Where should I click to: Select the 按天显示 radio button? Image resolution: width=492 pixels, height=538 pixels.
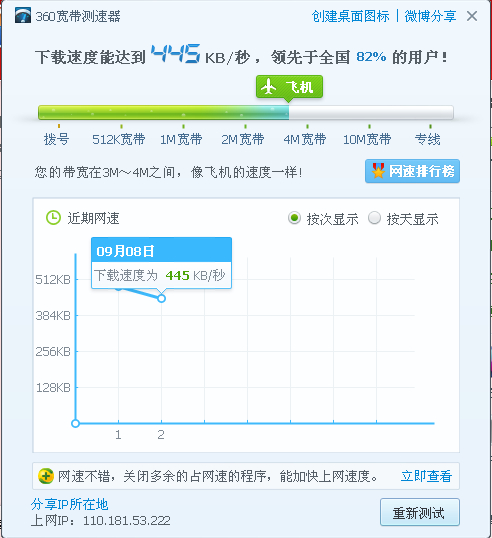point(374,218)
